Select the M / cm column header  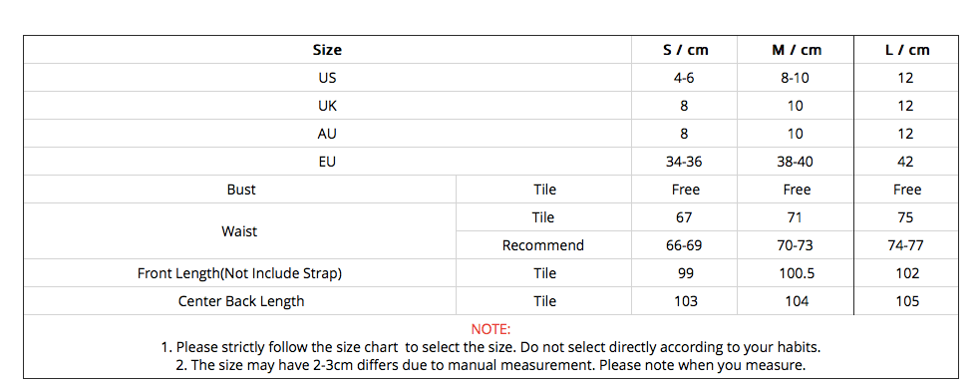click(797, 50)
